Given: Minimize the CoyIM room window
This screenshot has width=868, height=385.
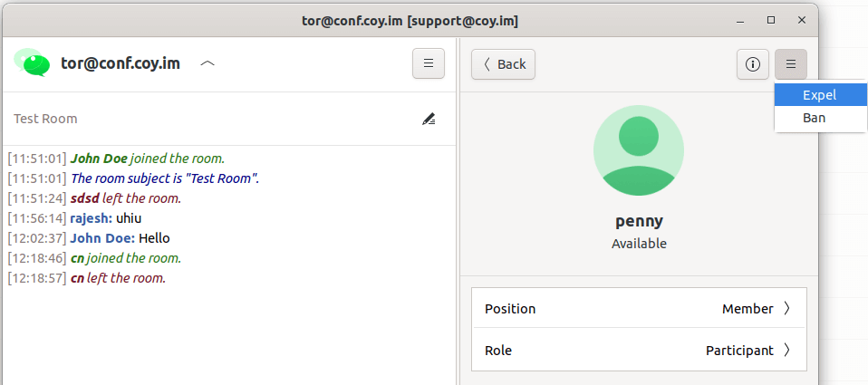Looking at the screenshot, I should pos(741,19).
